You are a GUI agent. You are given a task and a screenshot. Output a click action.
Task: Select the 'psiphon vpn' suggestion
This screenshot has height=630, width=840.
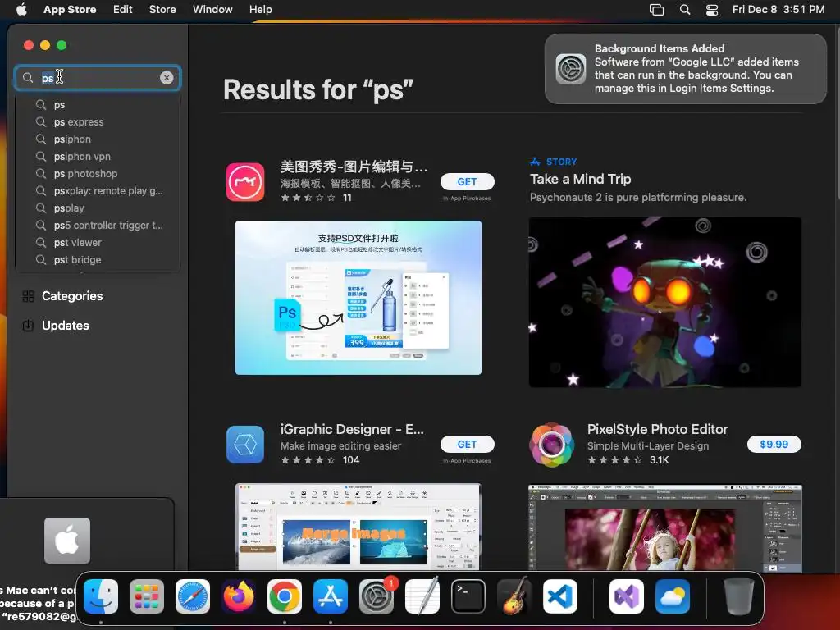tap(98, 157)
